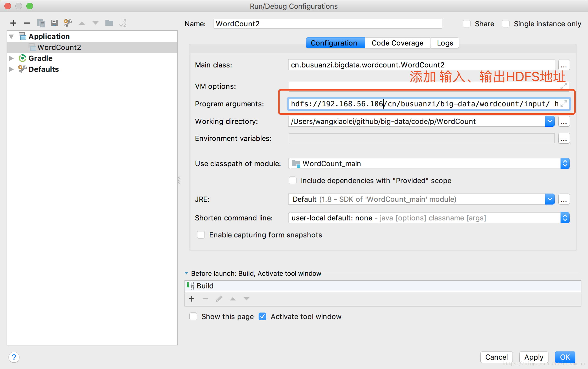588x369 pixels.
Task: Collapse the Application tree node
Action: coord(11,36)
